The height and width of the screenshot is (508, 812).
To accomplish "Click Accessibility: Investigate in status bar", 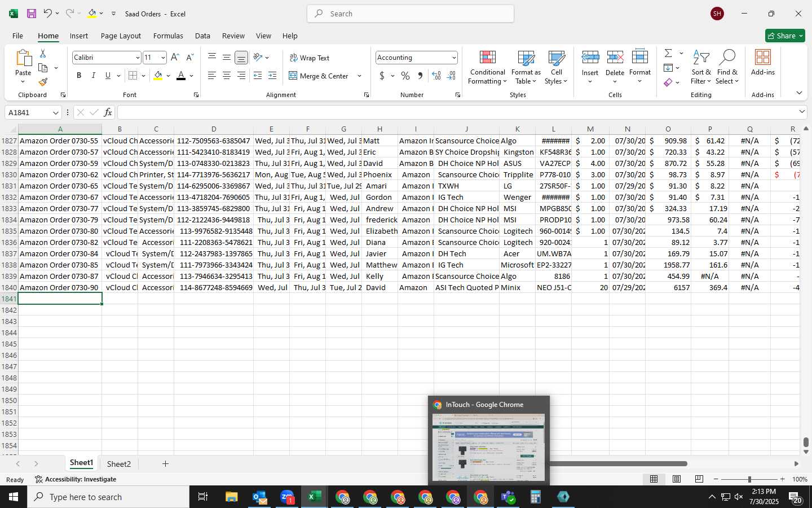I will coord(76,479).
